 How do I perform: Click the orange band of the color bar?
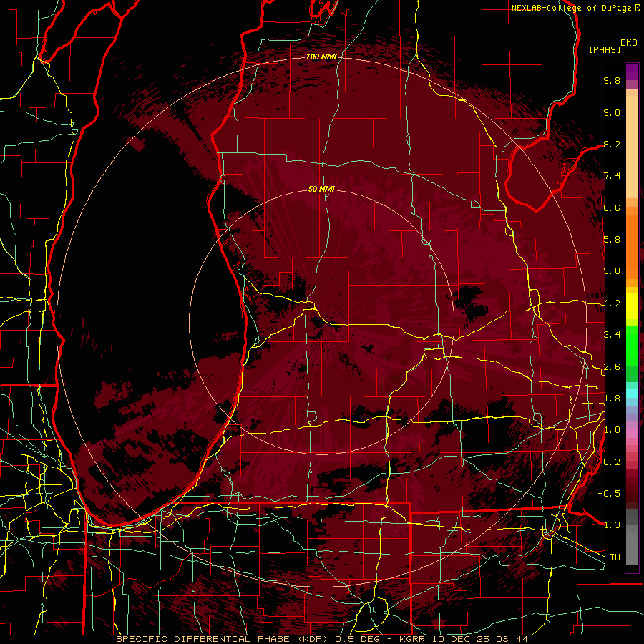pyautogui.click(x=632, y=246)
